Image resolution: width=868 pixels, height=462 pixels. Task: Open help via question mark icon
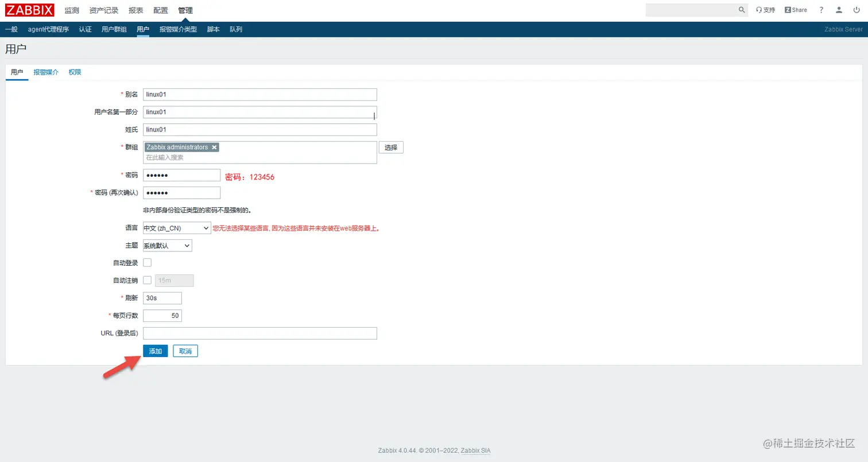tap(821, 10)
